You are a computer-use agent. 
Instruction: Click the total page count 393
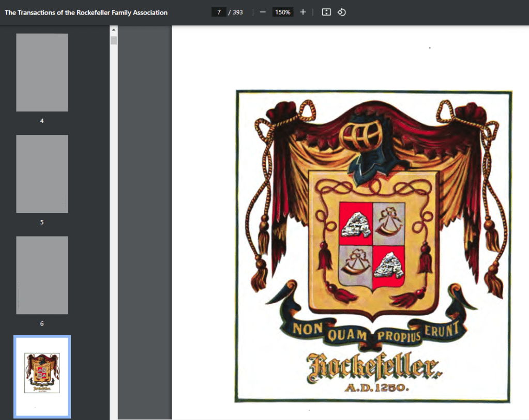(238, 12)
